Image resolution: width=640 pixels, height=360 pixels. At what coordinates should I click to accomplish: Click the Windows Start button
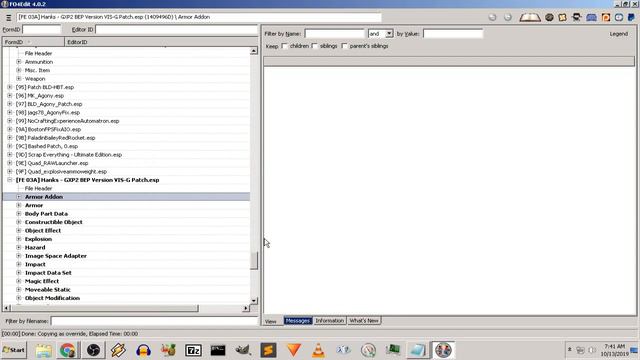coord(14,350)
